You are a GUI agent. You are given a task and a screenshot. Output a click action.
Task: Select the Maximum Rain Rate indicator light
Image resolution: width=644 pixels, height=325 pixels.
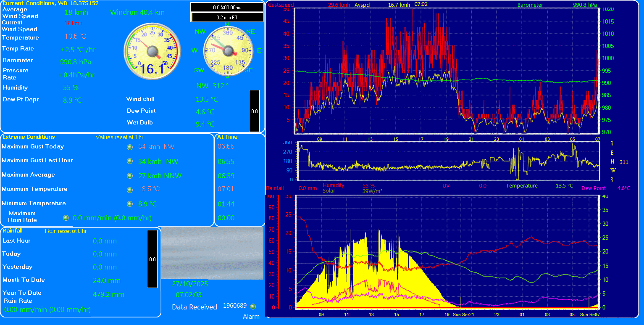[66, 218]
